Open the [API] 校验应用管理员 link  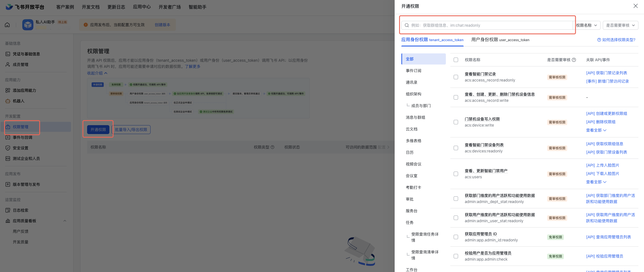click(604, 256)
